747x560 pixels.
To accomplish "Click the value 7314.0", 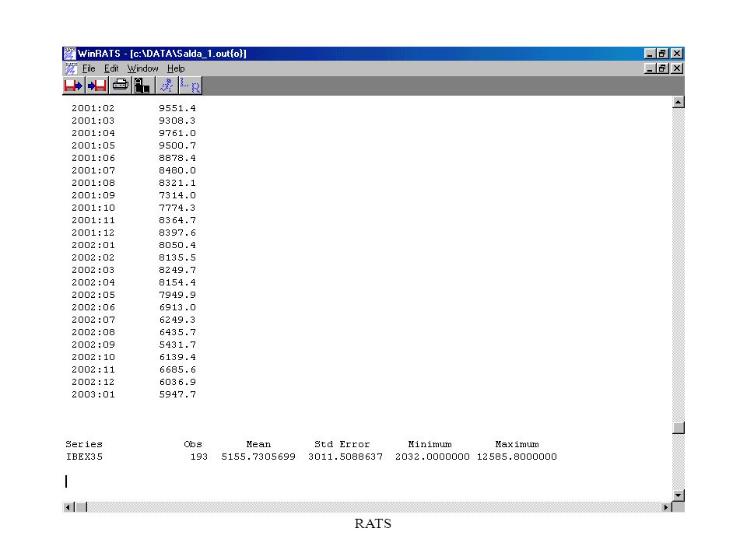I will pyautogui.click(x=177, y=195).
